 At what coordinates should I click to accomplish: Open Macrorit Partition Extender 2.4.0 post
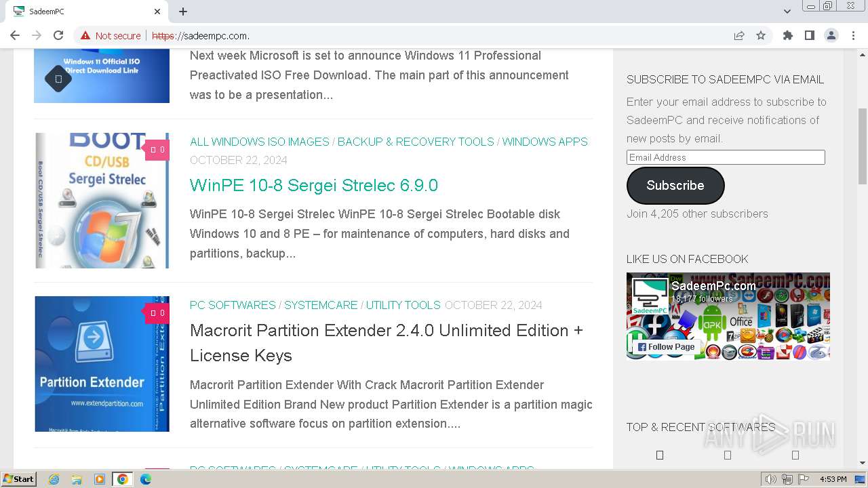pyautogui.click(x=387, y=343)
